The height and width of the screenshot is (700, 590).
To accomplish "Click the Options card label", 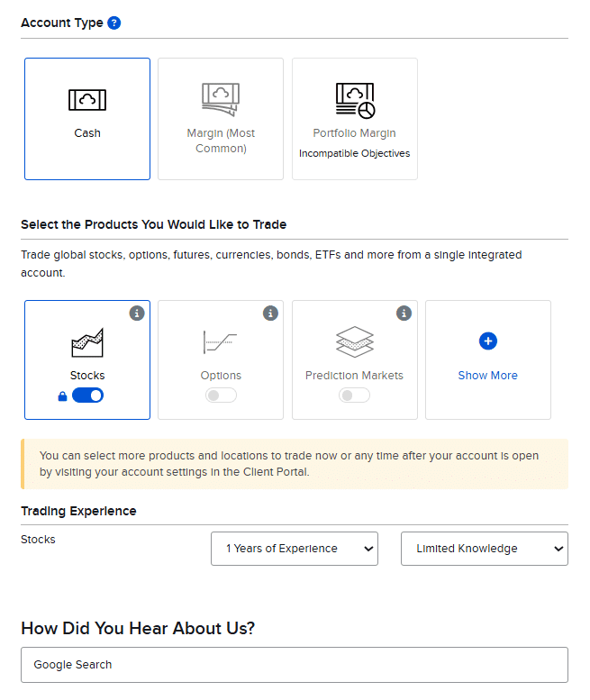I will (221, 376).
